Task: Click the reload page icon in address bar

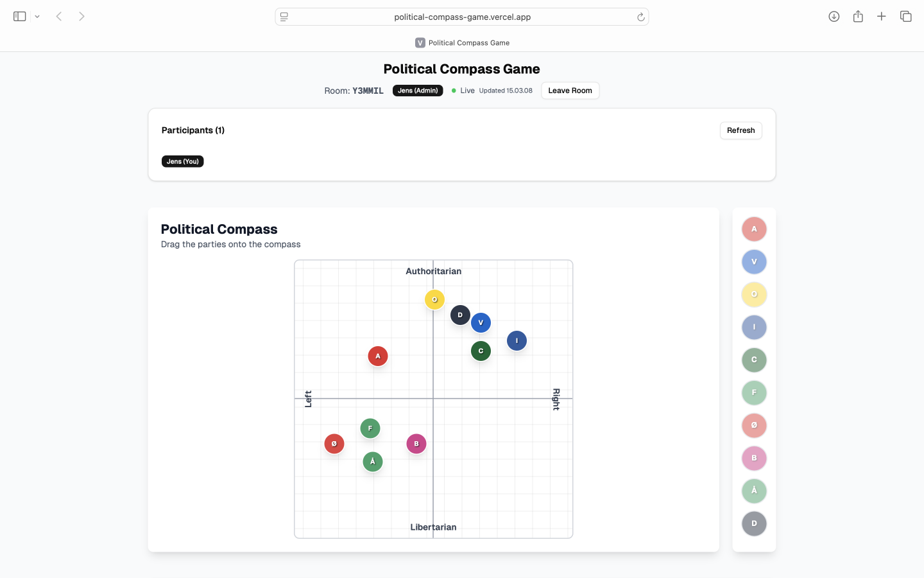Action: coord(640,17)
